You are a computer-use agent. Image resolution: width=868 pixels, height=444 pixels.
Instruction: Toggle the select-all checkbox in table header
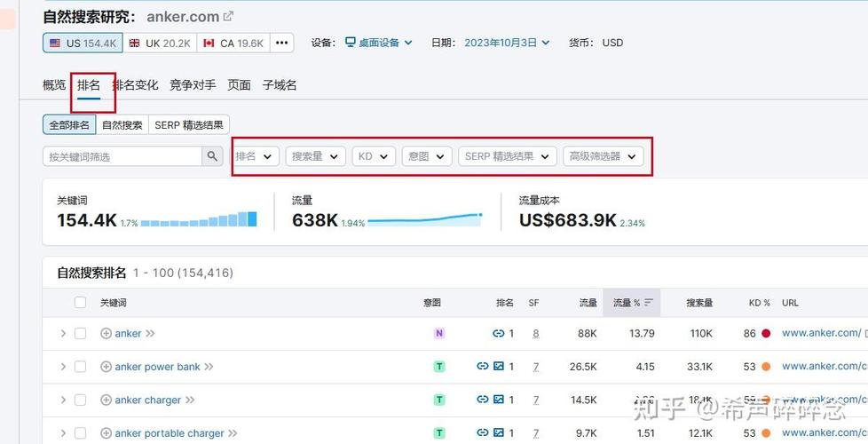pos(80,302)
